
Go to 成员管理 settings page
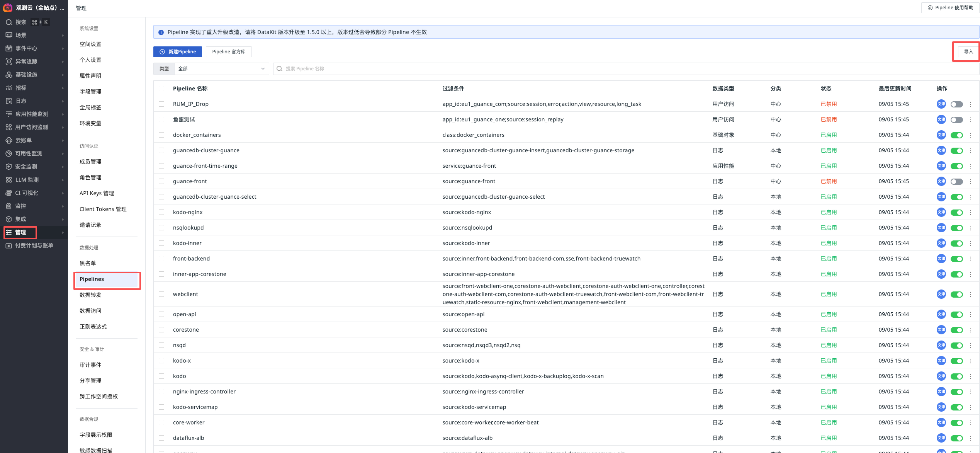tap(90, 162)
